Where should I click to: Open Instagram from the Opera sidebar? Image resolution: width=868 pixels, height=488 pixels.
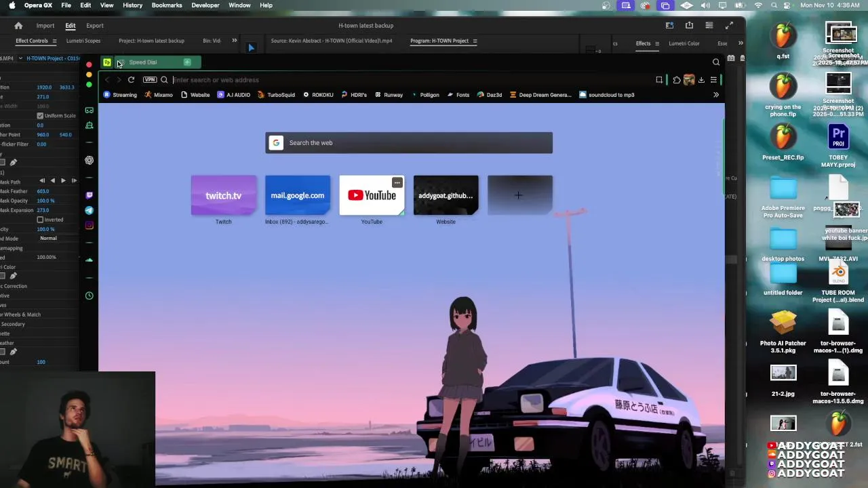tap(89, 225)
